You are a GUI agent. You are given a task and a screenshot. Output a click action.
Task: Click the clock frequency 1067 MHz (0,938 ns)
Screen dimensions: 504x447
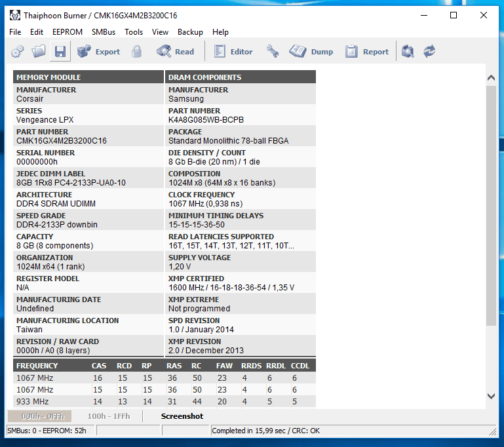205,204
